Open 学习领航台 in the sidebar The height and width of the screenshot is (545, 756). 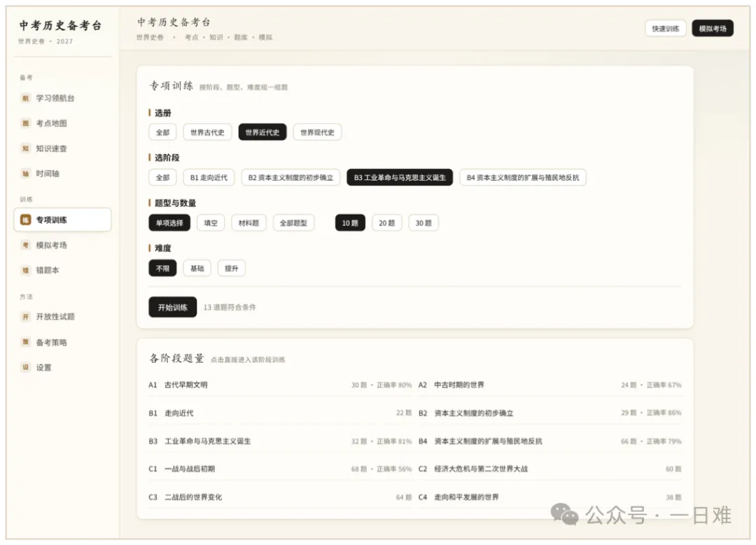[63, 99]
